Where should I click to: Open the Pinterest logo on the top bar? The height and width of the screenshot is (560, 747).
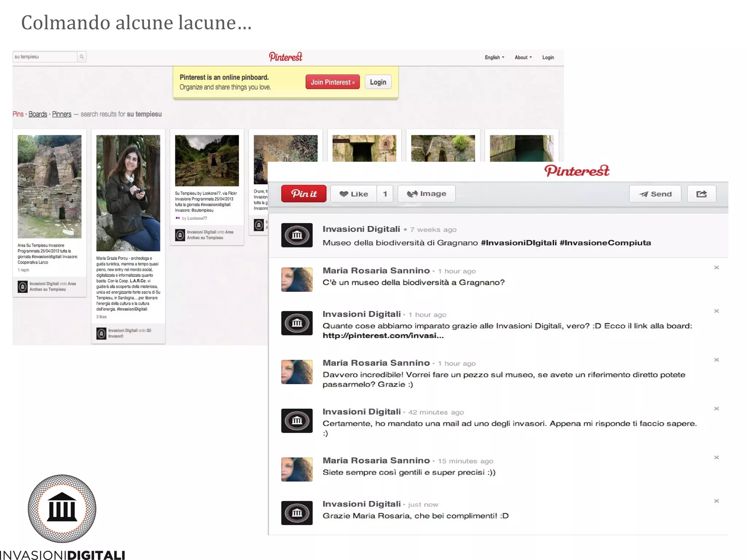pos(286,57)
